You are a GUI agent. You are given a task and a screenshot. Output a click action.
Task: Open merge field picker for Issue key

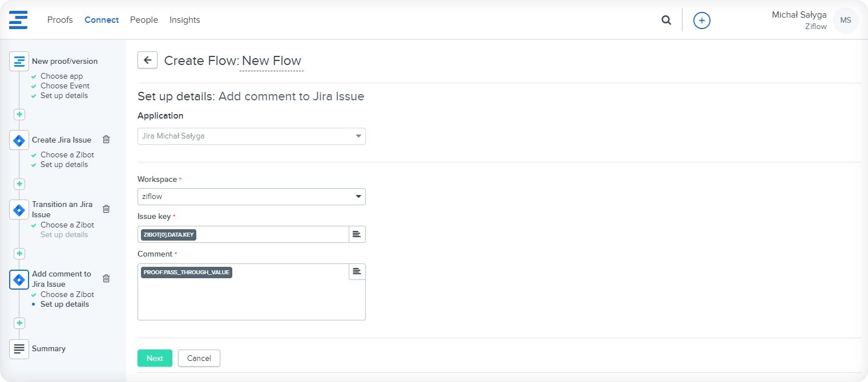357,234
